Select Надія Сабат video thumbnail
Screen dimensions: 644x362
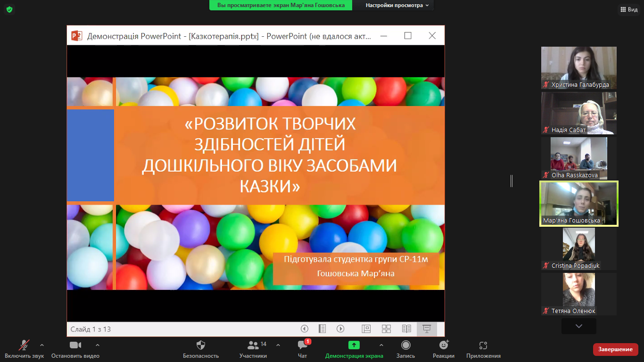coord(578,113)
